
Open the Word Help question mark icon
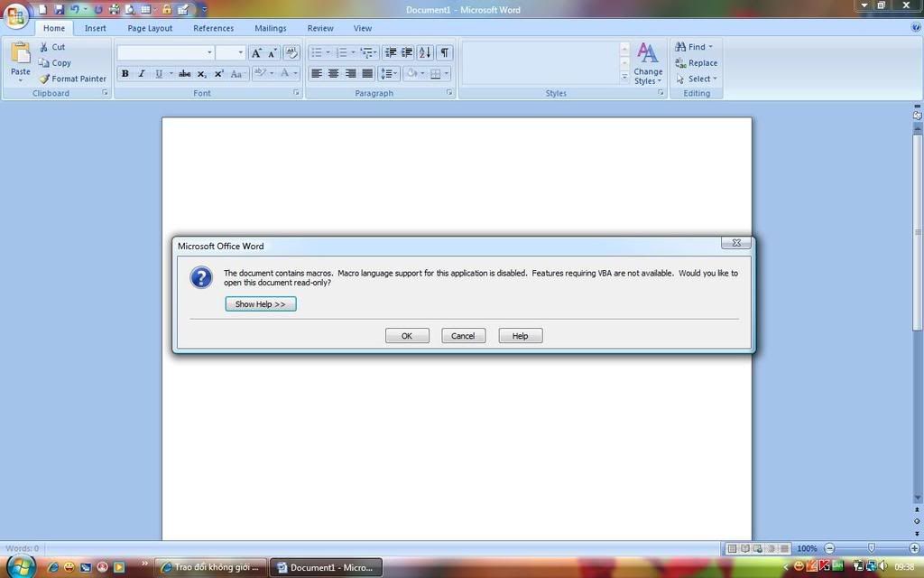pos(916,28)
